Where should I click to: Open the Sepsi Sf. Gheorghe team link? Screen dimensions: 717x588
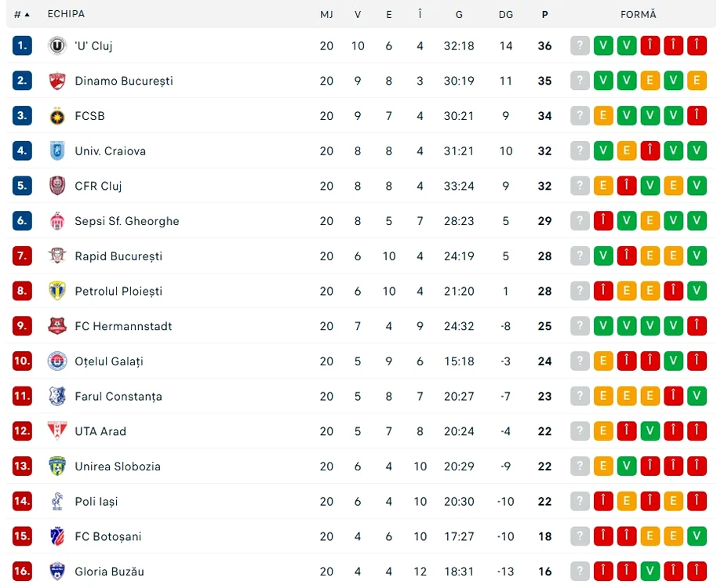tap(127, 221)
